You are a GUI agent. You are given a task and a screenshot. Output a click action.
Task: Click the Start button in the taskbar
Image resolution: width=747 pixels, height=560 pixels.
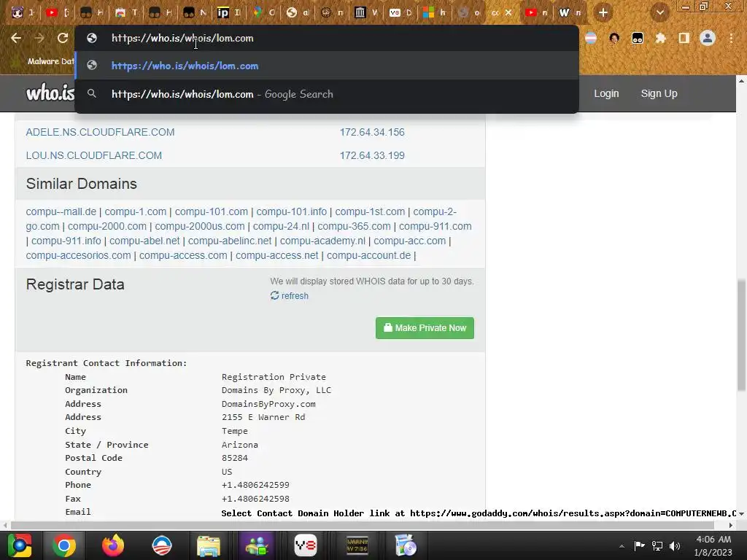pos(19,545)
